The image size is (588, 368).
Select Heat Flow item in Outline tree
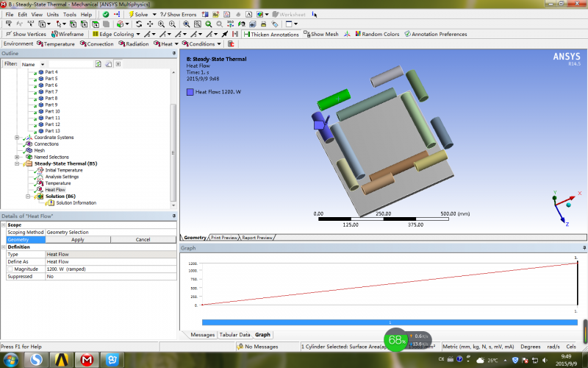pos(54,190)
